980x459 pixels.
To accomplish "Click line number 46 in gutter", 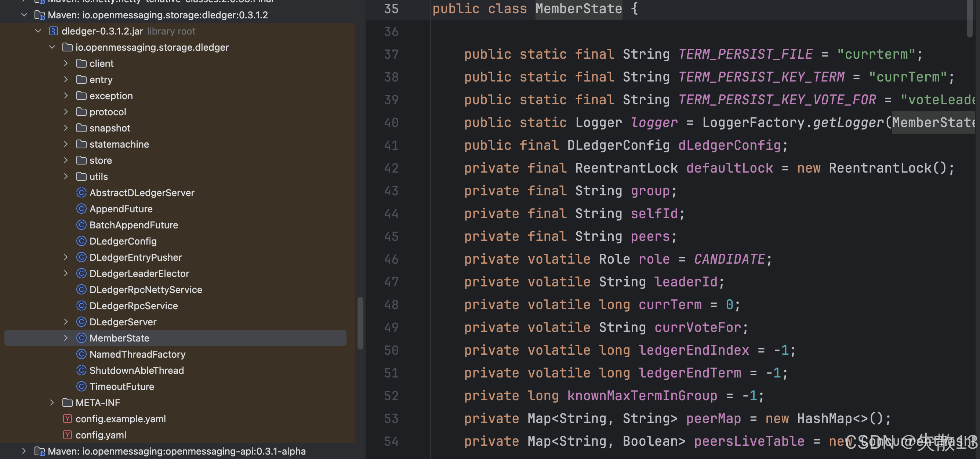I will [x=391, y=259].
